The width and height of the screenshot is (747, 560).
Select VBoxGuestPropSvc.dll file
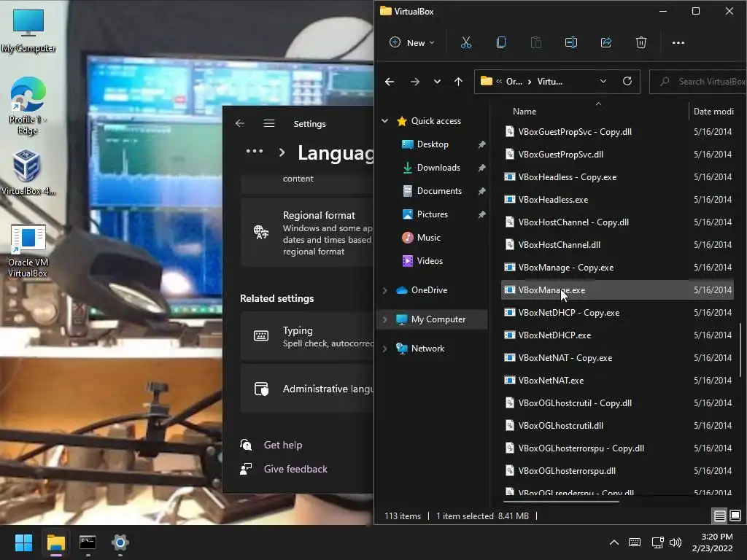pos(617,155)
